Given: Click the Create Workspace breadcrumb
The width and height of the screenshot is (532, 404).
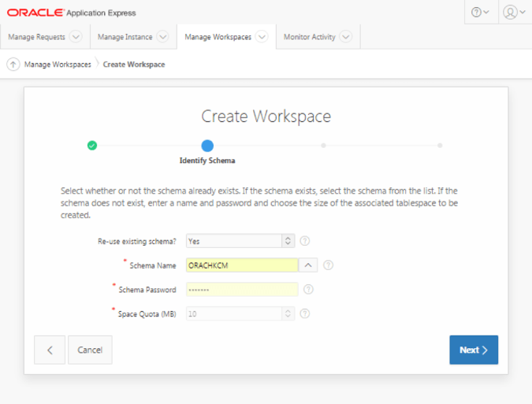Looking at the screenshot, I should [x=134, y=65].
